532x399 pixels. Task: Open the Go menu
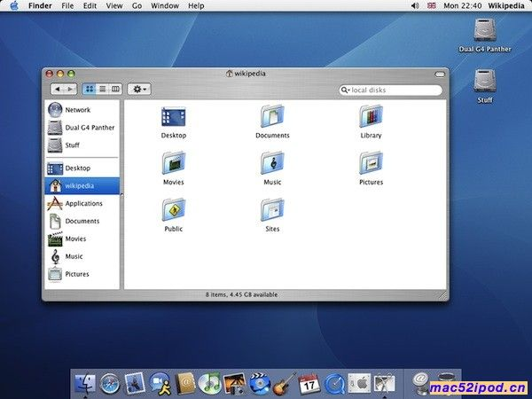[x=137, y=6]
